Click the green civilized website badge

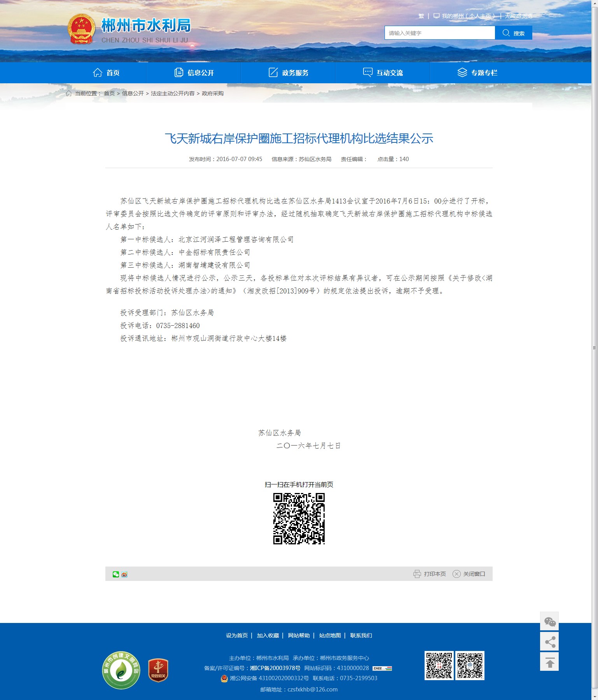pyautogui.click(x=121, y=670)
